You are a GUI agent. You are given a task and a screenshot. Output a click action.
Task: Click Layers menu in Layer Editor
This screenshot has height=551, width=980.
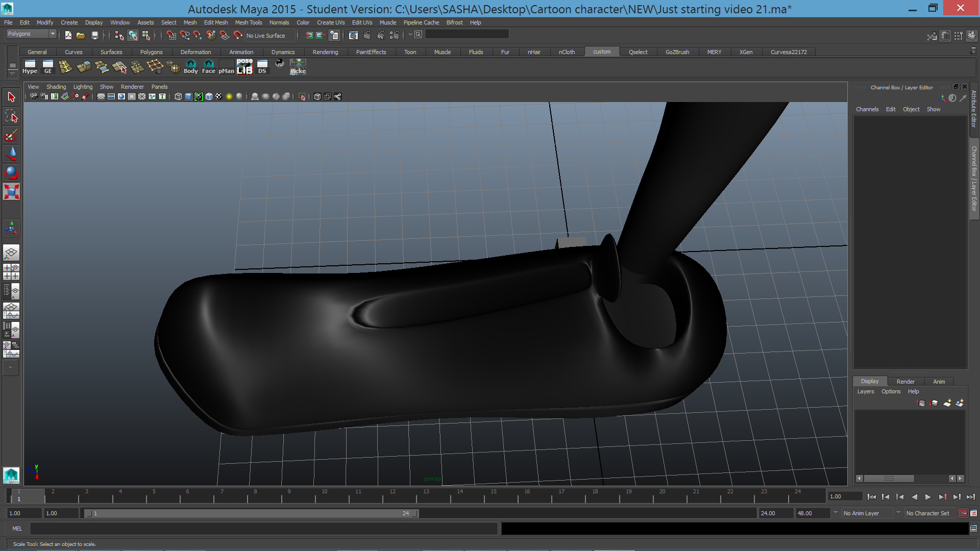866,391
